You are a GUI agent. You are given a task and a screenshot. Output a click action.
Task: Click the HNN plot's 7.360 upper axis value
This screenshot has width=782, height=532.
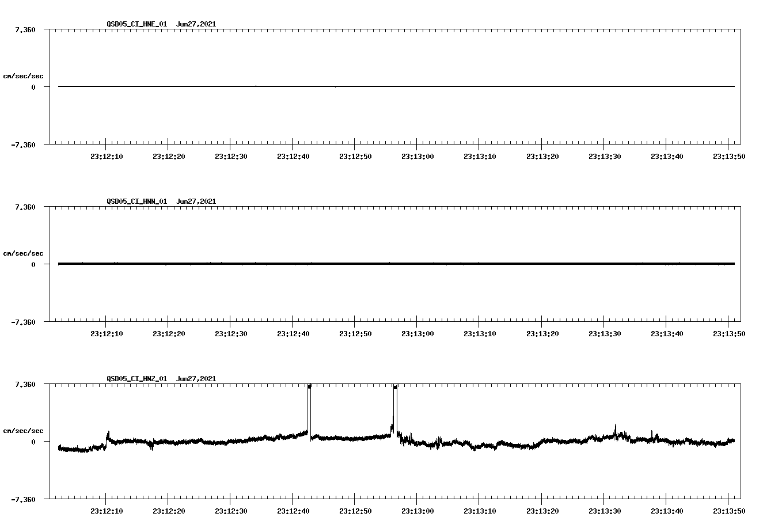[x=25, y=207]
